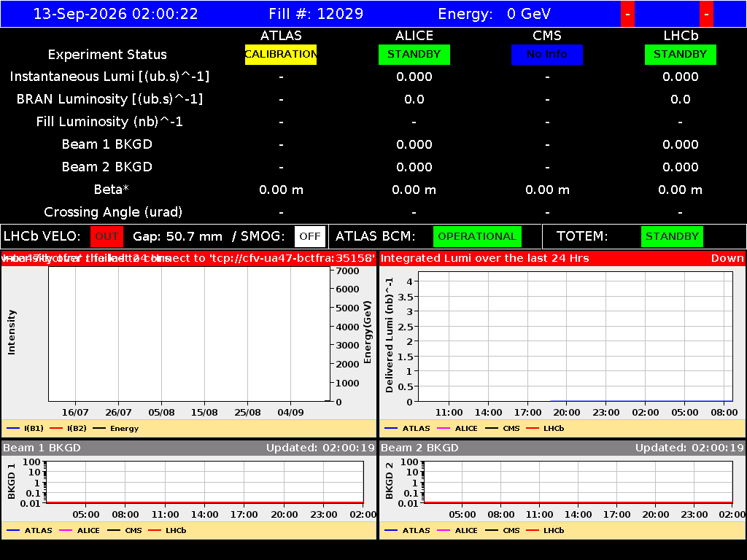Select ATLAS Beta* value 0.00 m
Image resolution: width=747 pixels, height=560 pixels.
[x=281, y=190]
